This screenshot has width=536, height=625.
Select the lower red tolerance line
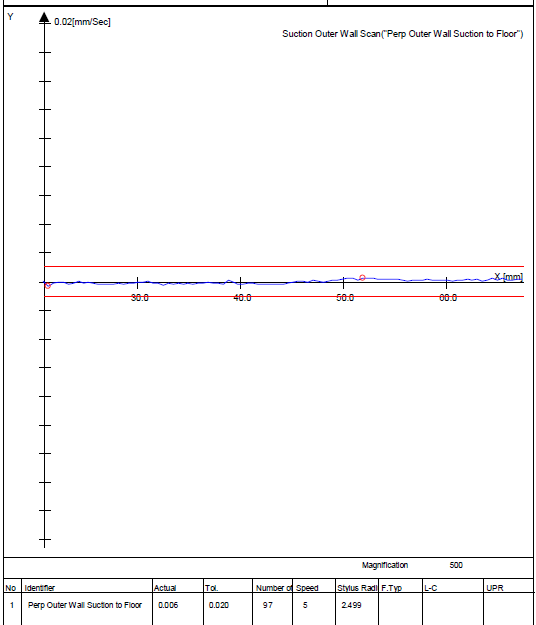point(284,297)
